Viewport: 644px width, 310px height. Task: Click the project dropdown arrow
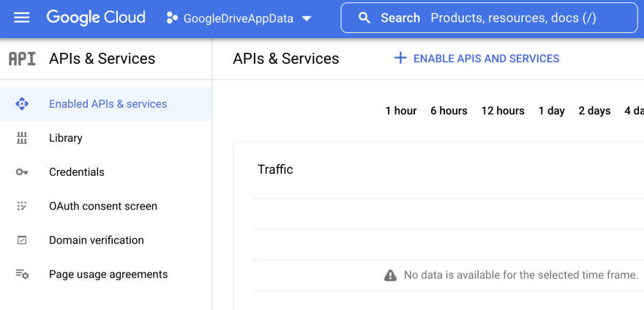tap(307, 18)
